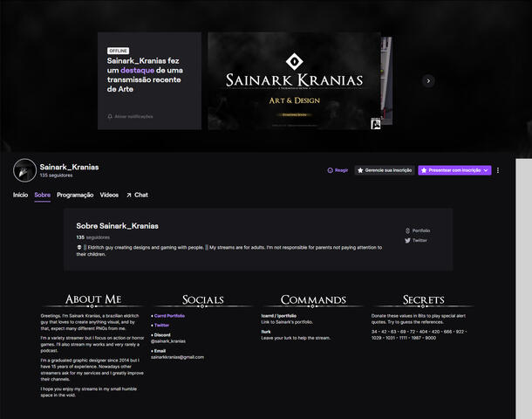Click the Sainark_Kranias channel avatar
Screen dimensions: 532x419
[25, 170]
